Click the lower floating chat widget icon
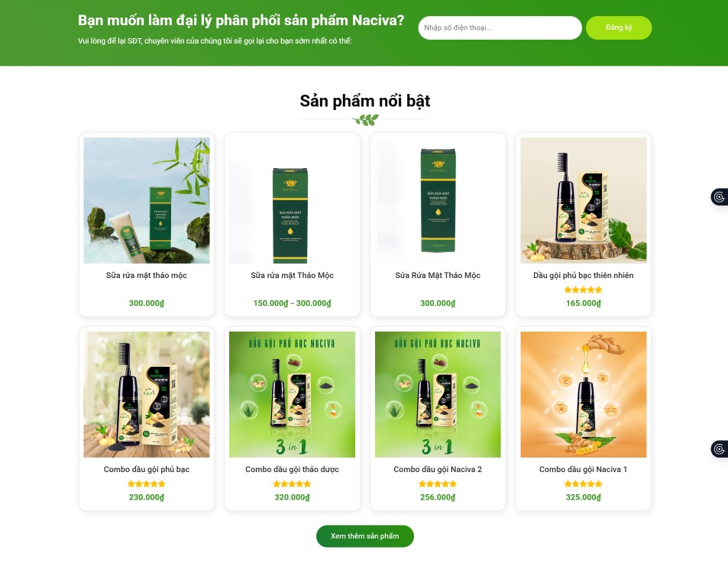Screen dimensions: 728x563 [x=719, y=449]
